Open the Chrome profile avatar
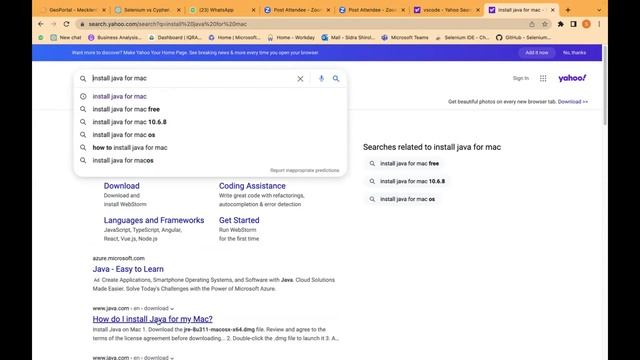Viewport: 640px width, 360px height. (587, 24)
